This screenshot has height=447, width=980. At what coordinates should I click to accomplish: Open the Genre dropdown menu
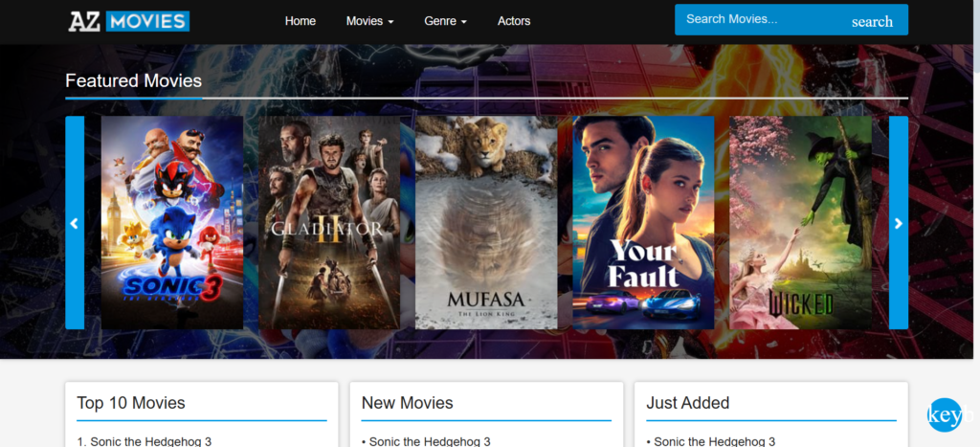click(x=446, y=21)
